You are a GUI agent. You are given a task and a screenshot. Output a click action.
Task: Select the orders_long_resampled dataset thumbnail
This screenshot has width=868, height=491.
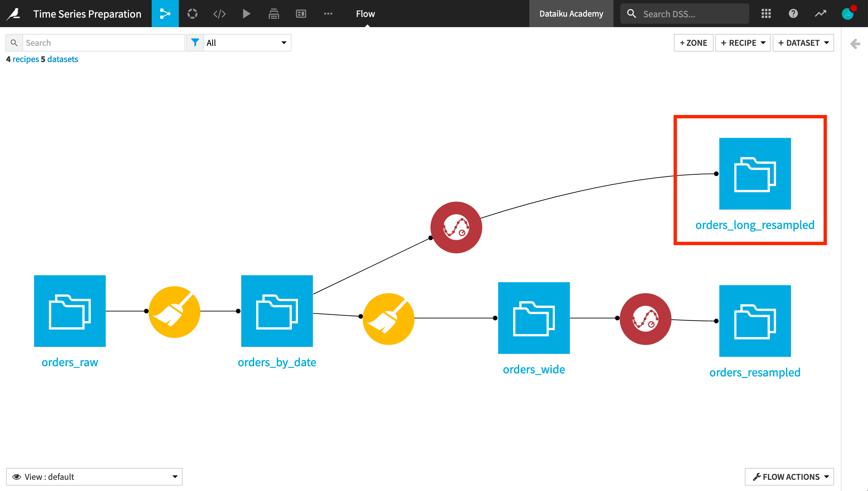tap(755, 174)
